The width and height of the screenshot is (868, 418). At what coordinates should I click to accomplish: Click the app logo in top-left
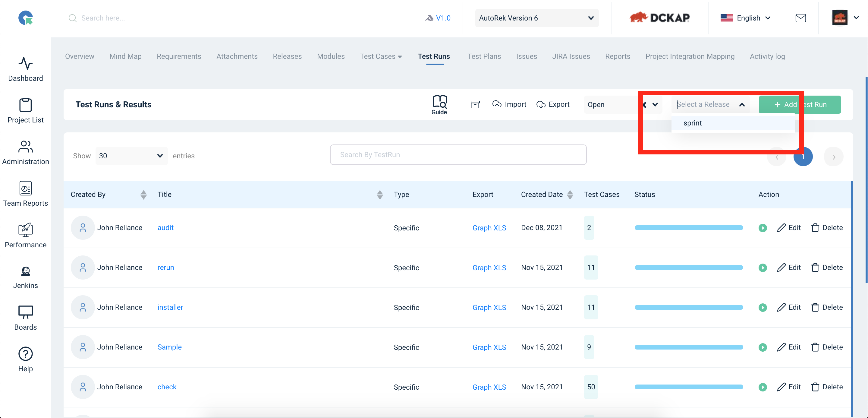click(26, 18)
